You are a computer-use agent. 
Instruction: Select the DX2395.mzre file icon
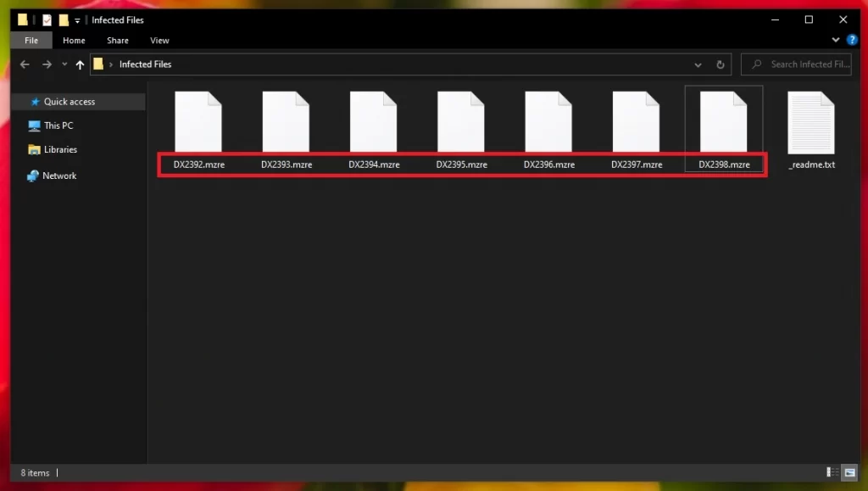[x=460, y=121]
